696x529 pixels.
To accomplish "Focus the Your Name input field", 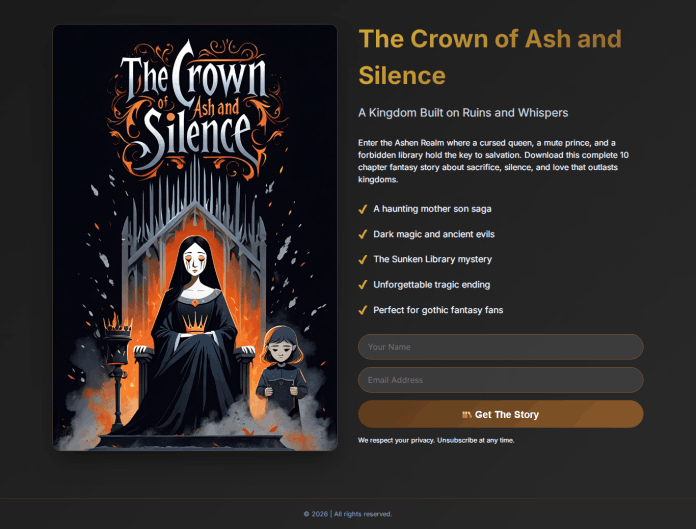I will 501,347.
